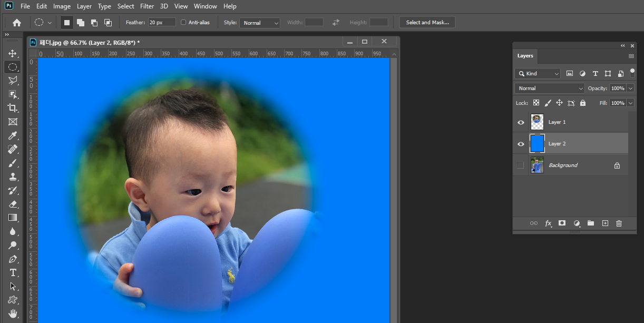This screenshot has width=644, height=323.
Task: Select the Eyedropper tool
Action: pos(13,135)
